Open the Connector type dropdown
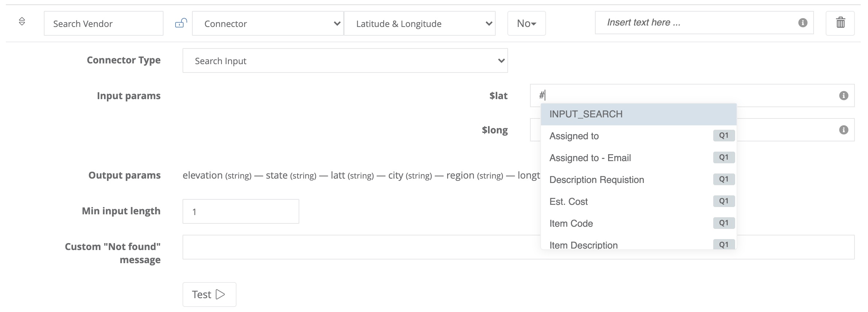 (x=268, y=24)
